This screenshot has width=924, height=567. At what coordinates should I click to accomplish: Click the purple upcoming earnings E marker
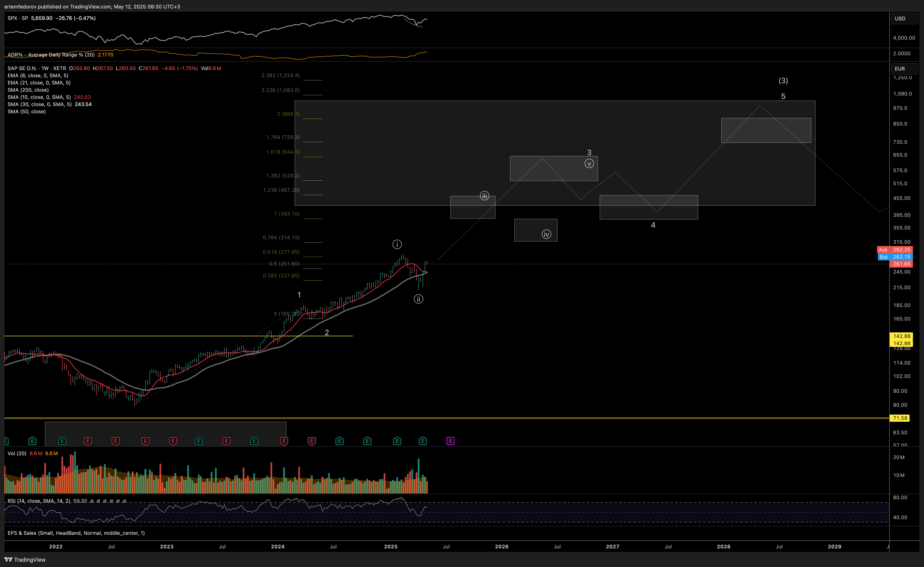(x=450, y=441)
